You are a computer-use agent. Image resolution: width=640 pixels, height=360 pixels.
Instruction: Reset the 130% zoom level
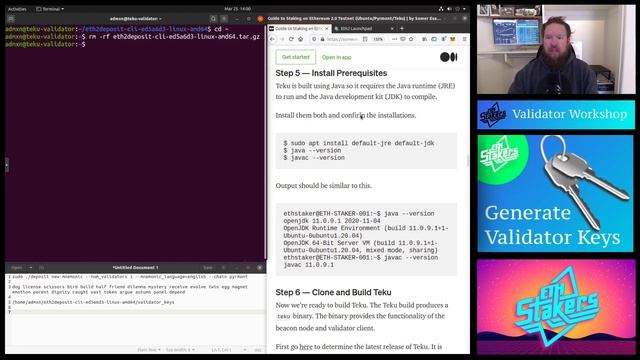pyautogui.click(x=378, y=39)
